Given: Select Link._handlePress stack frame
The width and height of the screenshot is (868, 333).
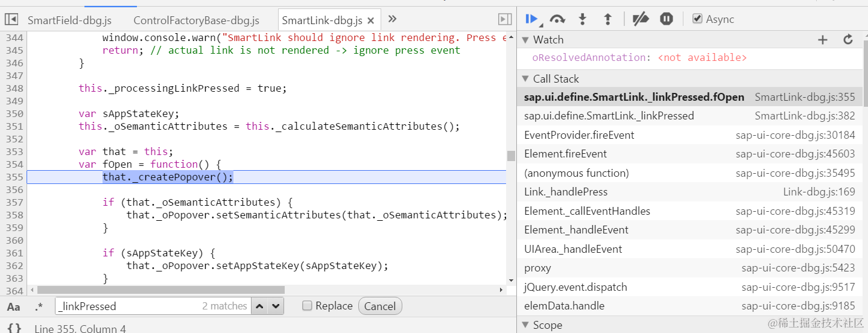Looking at the screenshot, I should pos(689,192).
